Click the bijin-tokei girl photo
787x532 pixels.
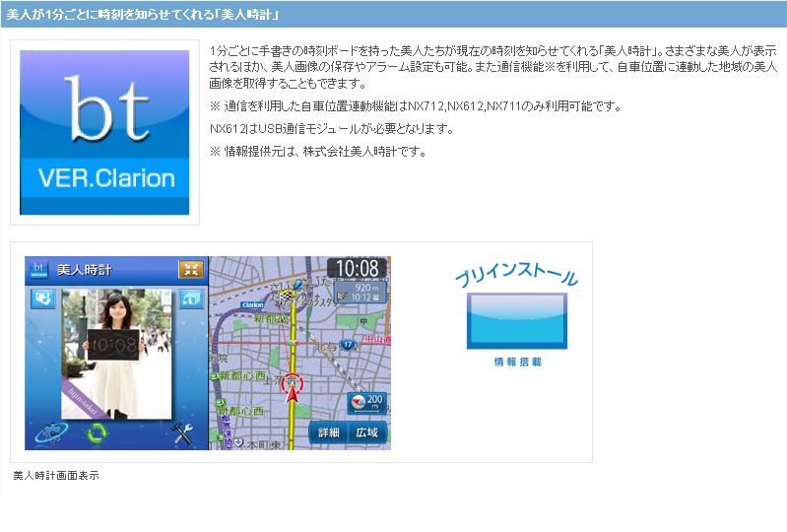(x=116, y=355)
